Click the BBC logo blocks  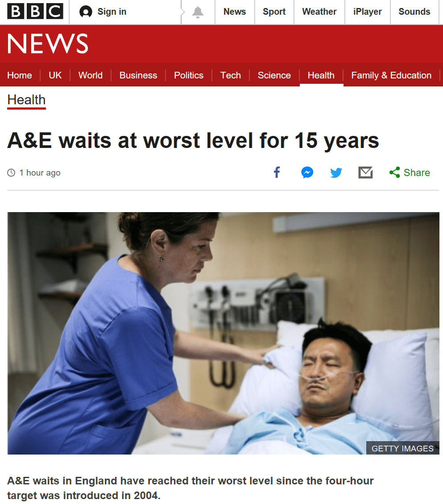35,12
